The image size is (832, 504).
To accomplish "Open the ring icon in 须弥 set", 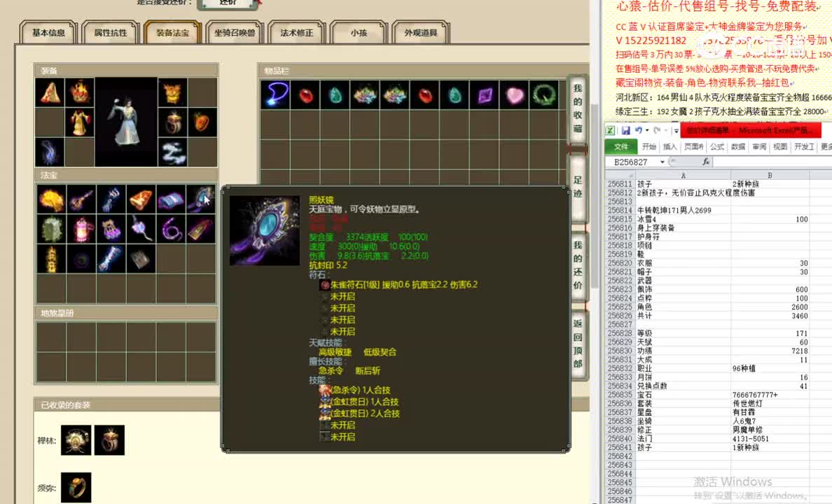I will [76, 487].
